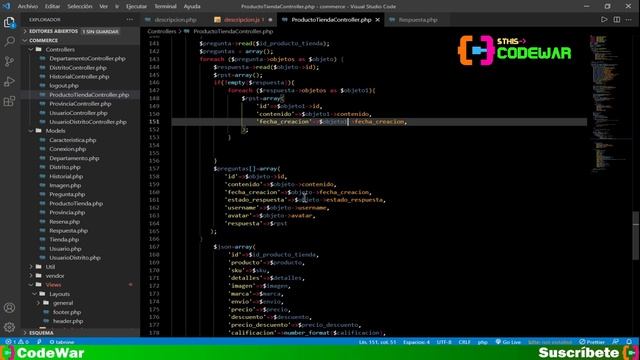Click the feedback icon in status bar

coord(616,342)
